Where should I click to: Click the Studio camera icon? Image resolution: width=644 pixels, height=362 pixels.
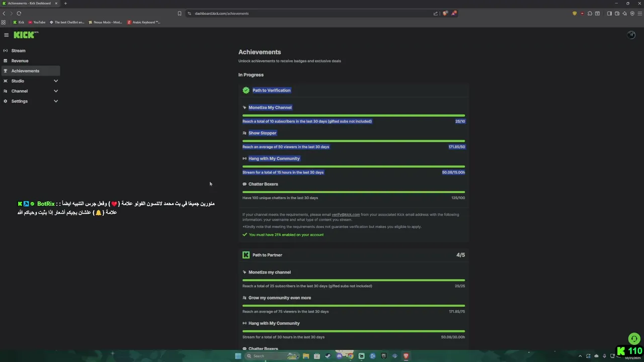click(6, 81)
